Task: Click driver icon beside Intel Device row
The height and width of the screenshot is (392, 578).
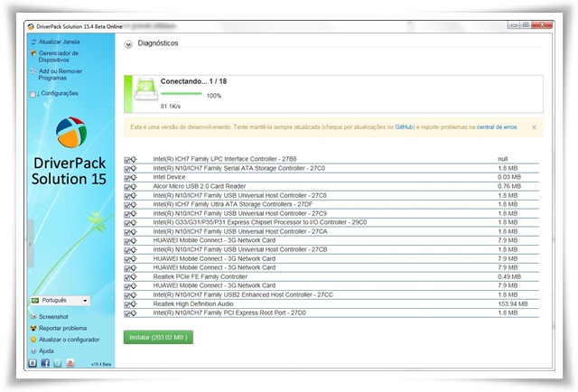Action: pos(134,177)
